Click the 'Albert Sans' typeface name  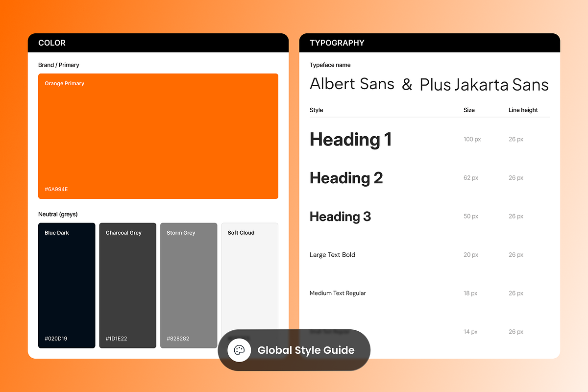[x=352, y=84]
